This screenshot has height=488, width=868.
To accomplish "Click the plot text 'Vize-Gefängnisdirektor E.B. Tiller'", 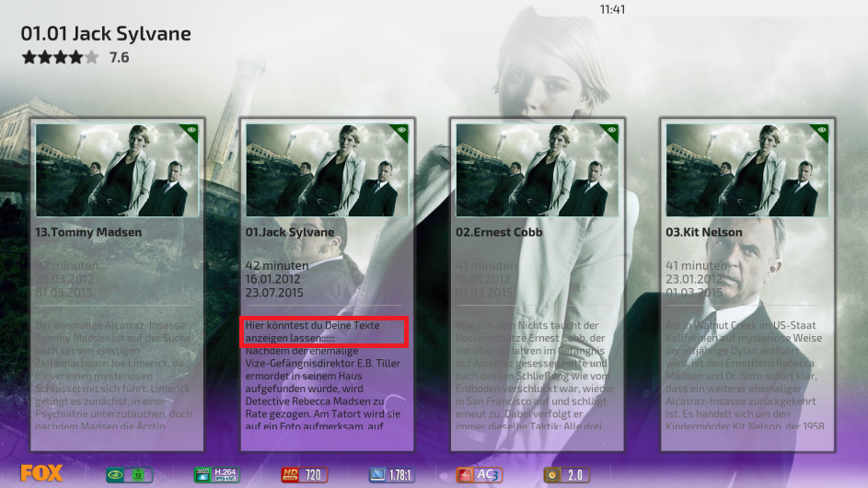I will [x=323, y=364].
